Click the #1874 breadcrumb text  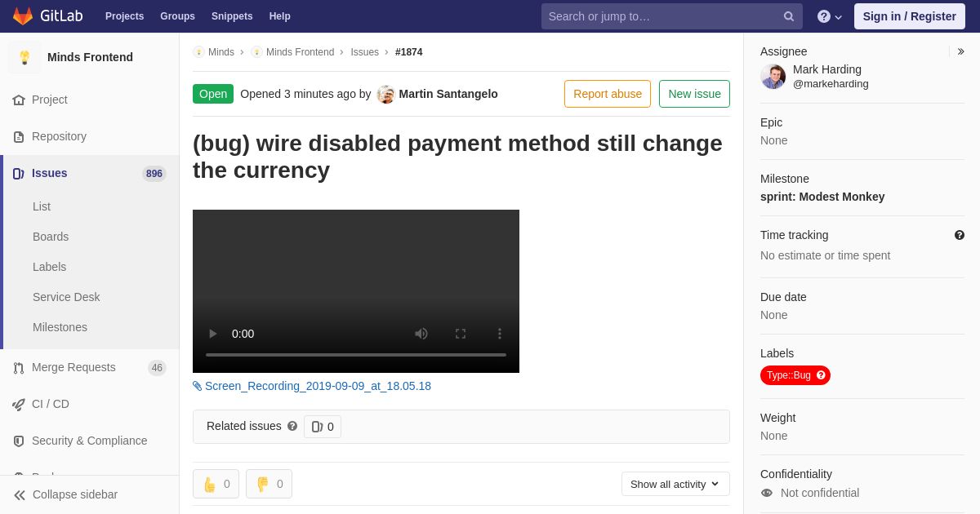coord(409,52)
